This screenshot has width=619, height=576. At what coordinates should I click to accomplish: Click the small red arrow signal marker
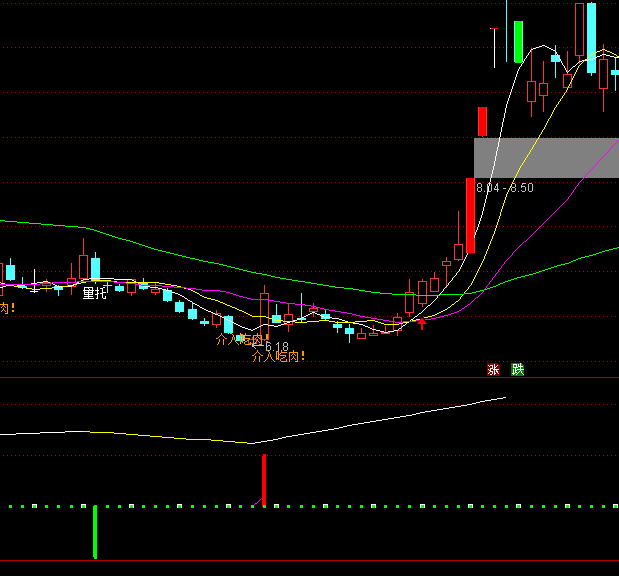pyautogui.click(x=421, y=322)
